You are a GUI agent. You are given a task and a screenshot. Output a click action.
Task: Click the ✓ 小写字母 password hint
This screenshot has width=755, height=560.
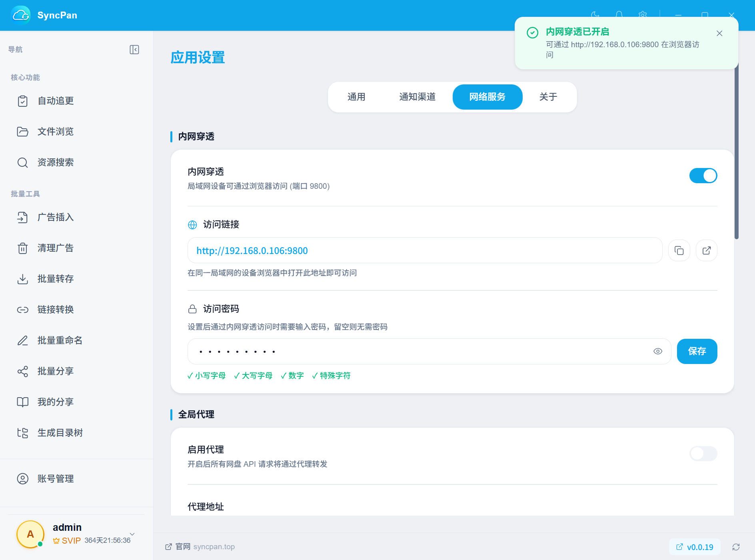[x=206, y=376]
